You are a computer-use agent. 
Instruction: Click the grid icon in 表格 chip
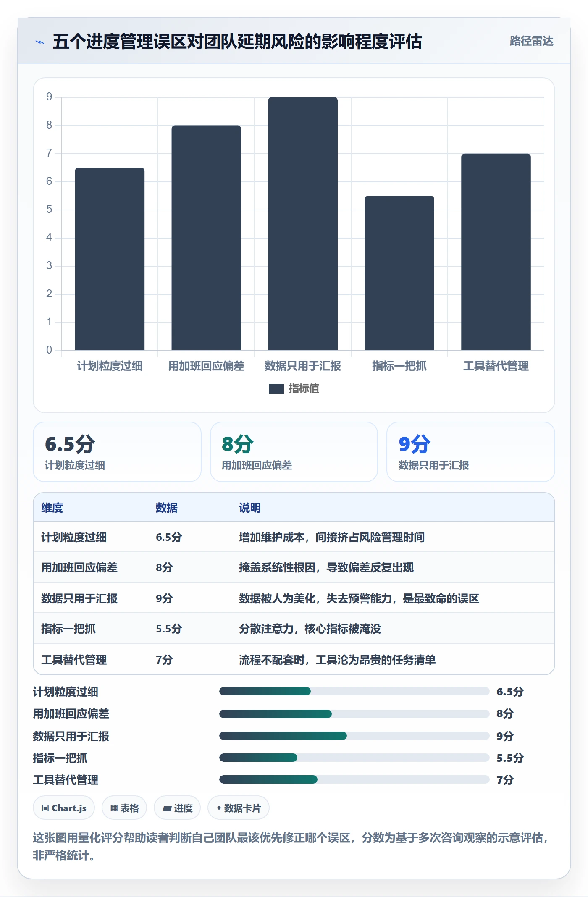click(x=114, y=808)
